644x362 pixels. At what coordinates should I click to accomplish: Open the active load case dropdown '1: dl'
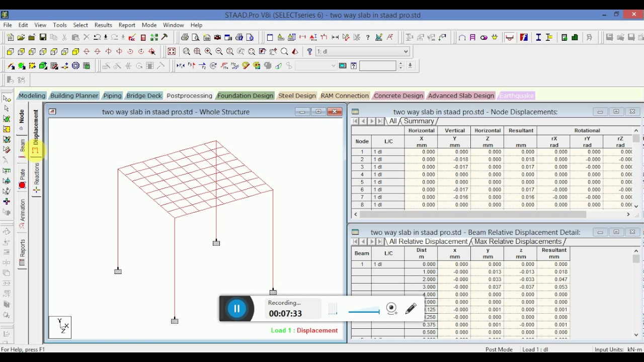coord(362,51)
